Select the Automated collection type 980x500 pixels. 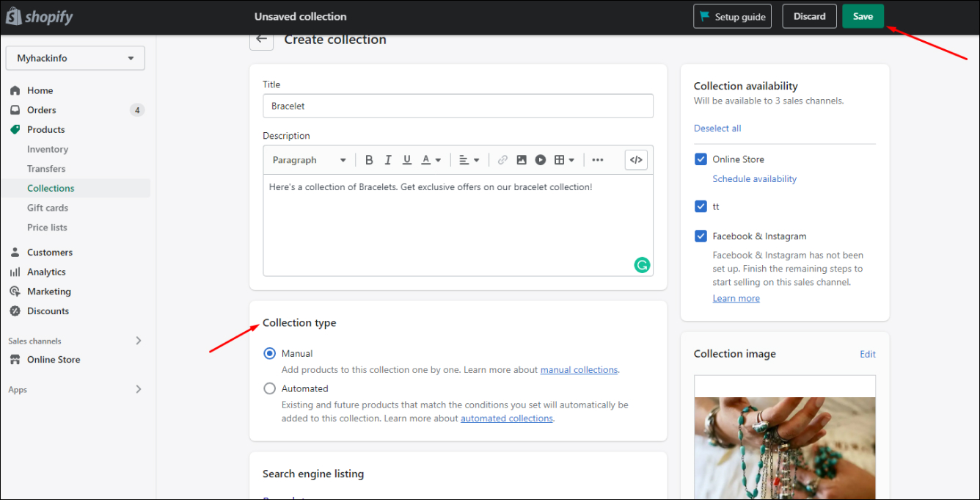pyautogui.click(x=269, y=388)
